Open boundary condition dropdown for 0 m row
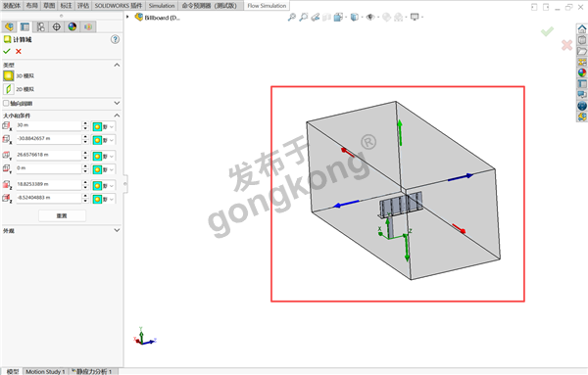This screenshot has width=588, height=375. coord(103,169)
